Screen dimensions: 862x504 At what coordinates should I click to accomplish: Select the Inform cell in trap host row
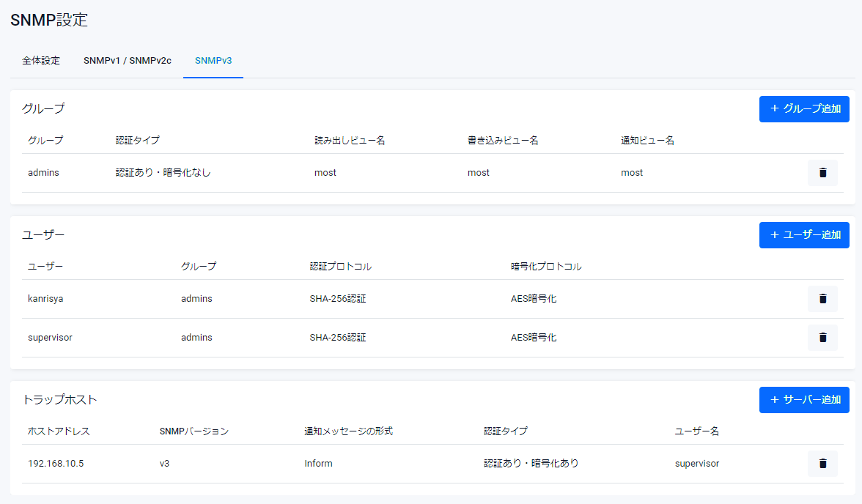(318, 464)
